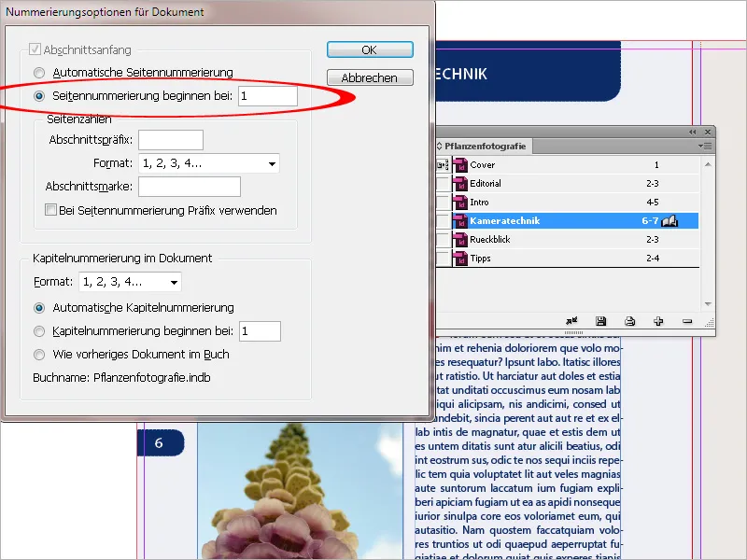Screen dimensions: 747x560
Task: Click the open book icon beside Kameratechnik
Action: coord(669,221)
